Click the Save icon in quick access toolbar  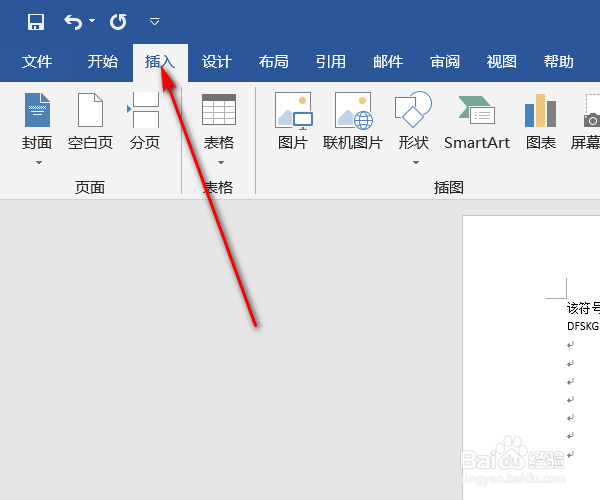(x=36, y=22)
